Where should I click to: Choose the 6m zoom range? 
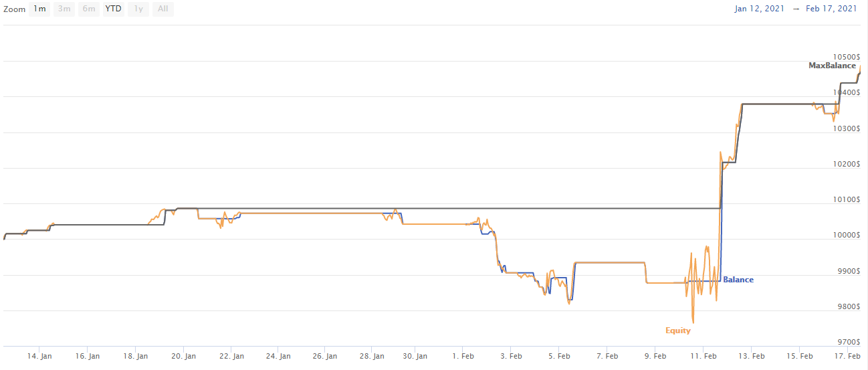click(89, 9)
